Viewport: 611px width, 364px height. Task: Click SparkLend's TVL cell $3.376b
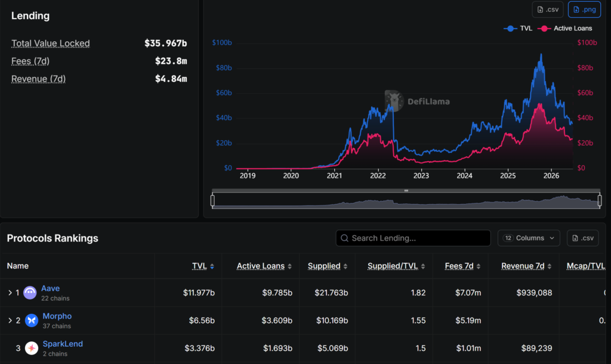(x=199, y=348)
